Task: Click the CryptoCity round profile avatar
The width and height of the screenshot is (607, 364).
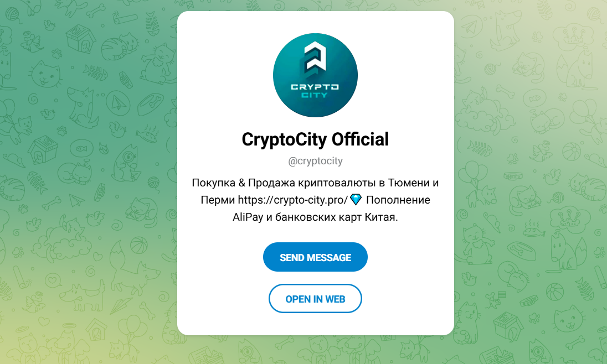Action: (x=315, y=75)
